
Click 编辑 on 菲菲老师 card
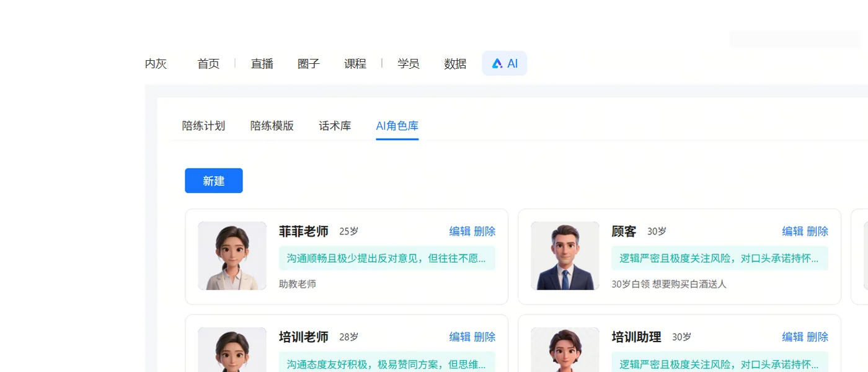(x=460, y=231)
